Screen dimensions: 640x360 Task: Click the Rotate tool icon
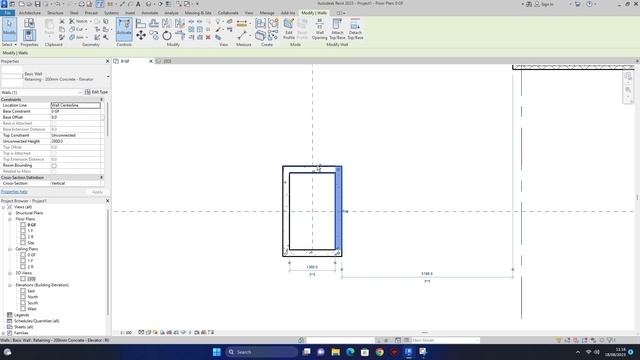(167, 36)
